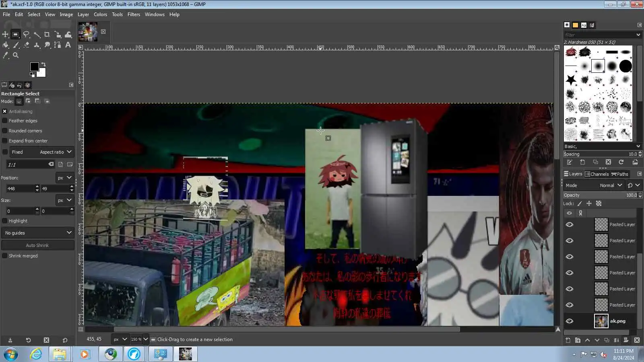Open the status bar unit px dropdown
The height and width of the screenshot is (362, 644).
[120, 339]
